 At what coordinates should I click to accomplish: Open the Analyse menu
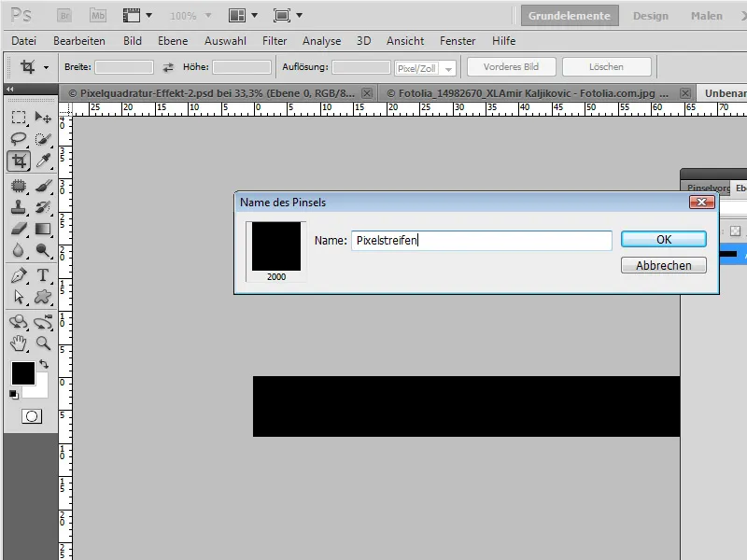321,41
